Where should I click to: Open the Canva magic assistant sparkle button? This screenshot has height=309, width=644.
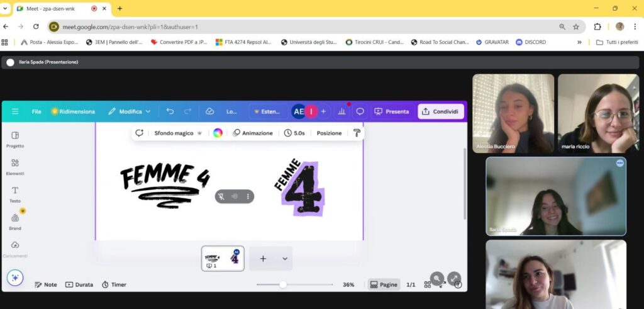click(15, 278)
